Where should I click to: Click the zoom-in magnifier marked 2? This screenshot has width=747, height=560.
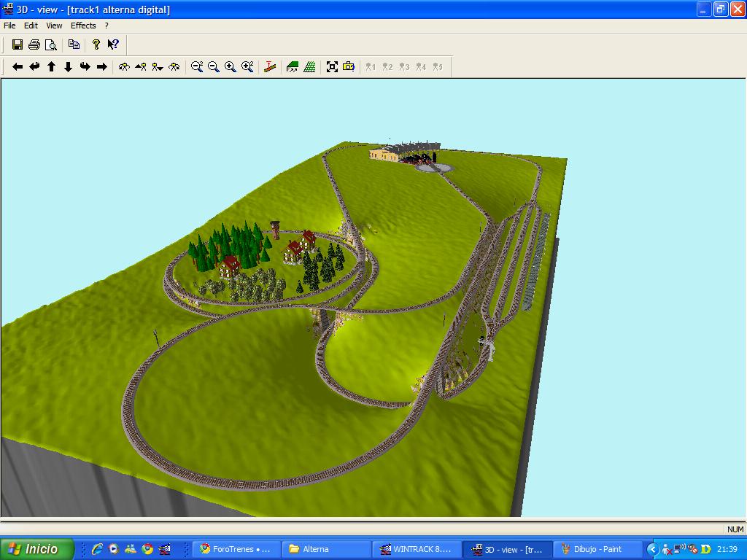coord(247,66)
